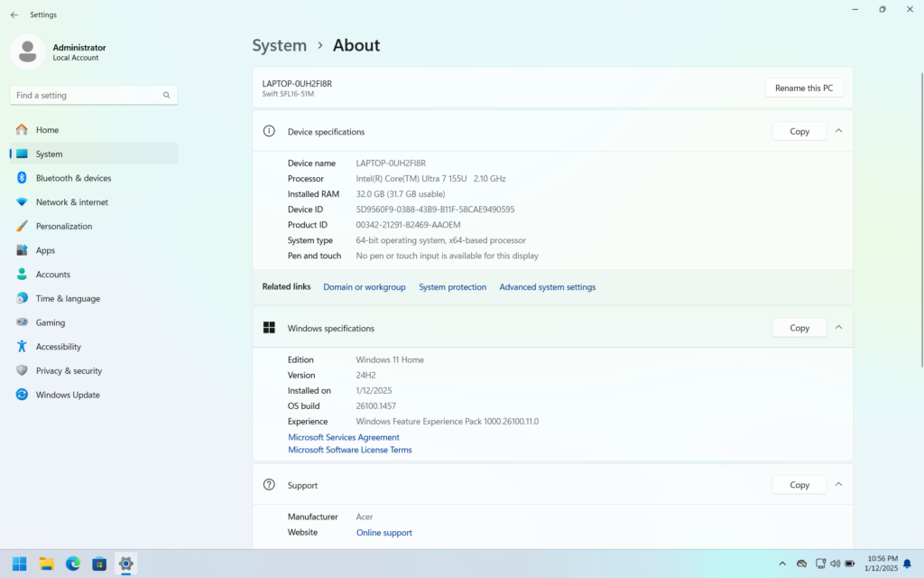The width and height of the screenshot is (924, 578).
Task: Navigate to Privacy & security
Action: tap(94, 371)
